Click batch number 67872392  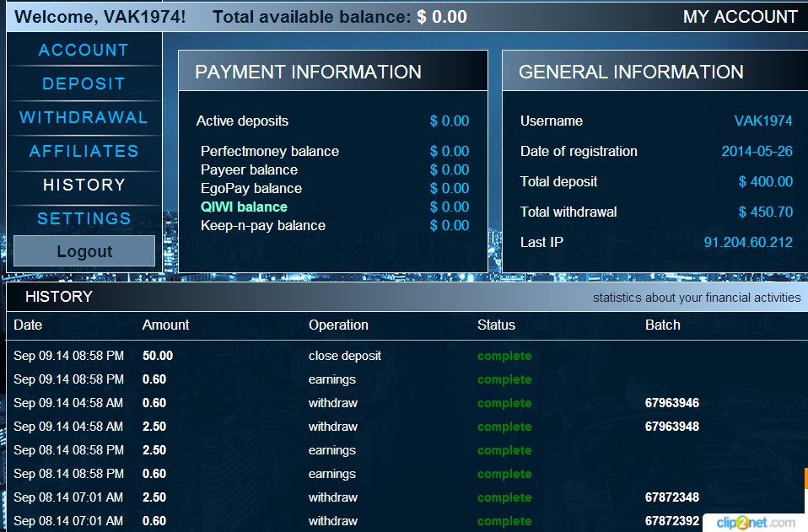point(671,521)
